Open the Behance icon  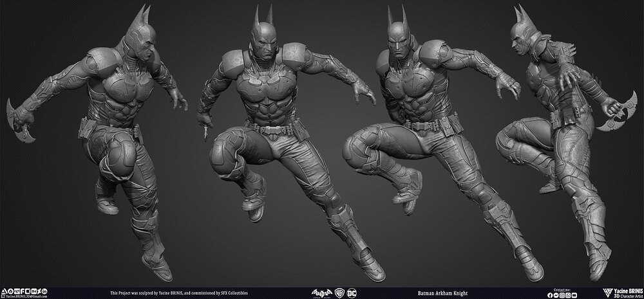coord(34,291)
